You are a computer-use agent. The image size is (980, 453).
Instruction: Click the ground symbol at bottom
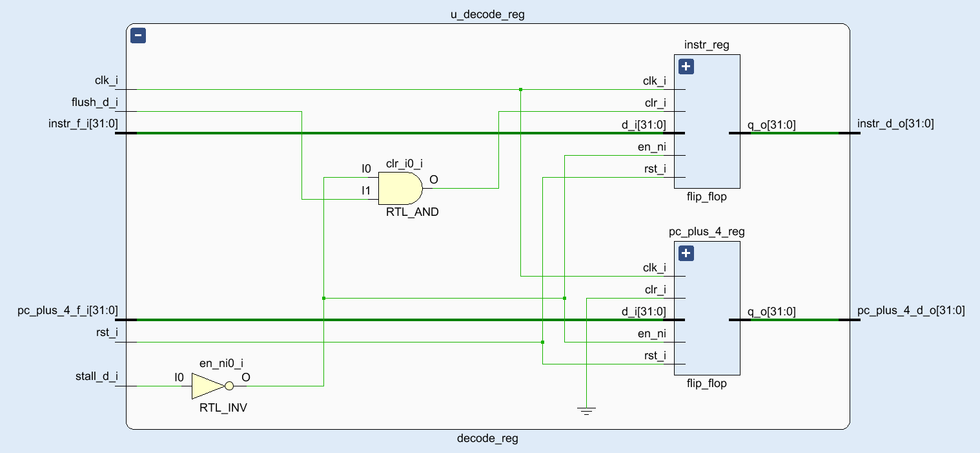586,410
